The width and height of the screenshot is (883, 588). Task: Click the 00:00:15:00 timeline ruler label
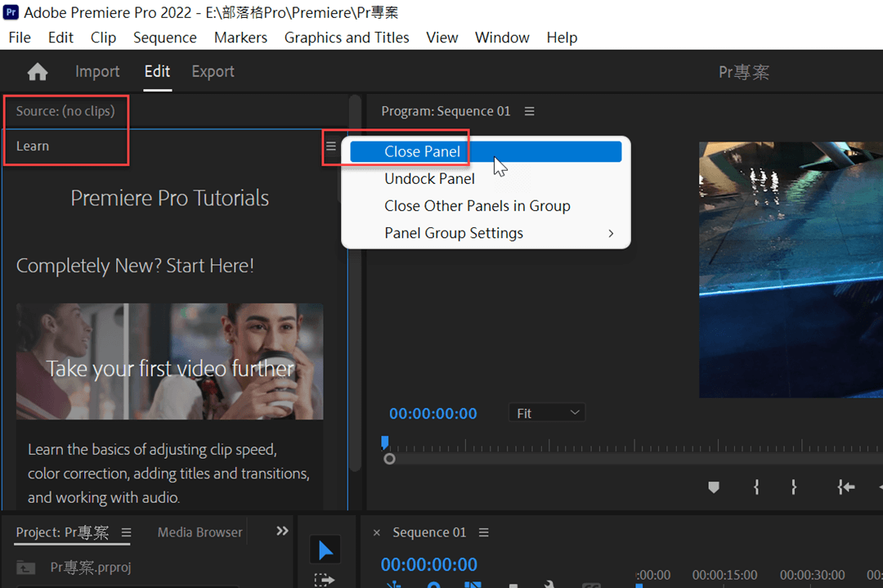point(724,575)
